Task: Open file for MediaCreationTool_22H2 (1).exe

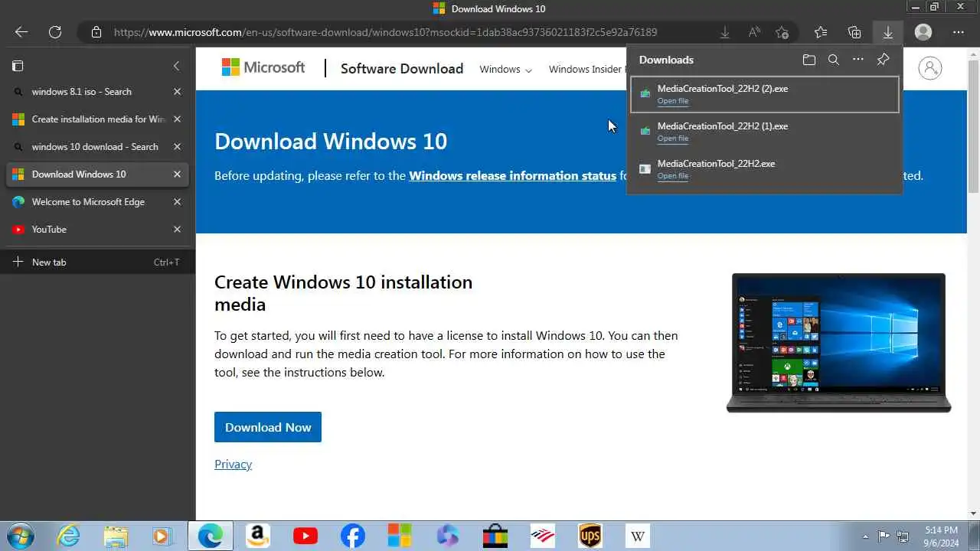Action: click(x=673, y=139)
